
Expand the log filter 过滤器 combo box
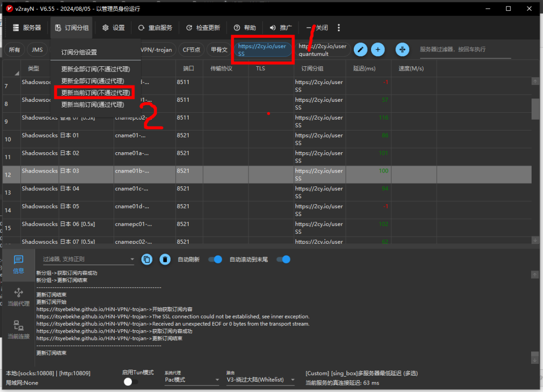(132, 259)
